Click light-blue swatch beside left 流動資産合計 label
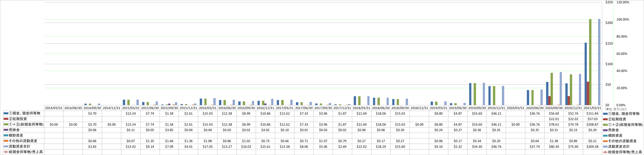Screen dimensions: 644x155 pyautogui.click(x=6, y=146)
